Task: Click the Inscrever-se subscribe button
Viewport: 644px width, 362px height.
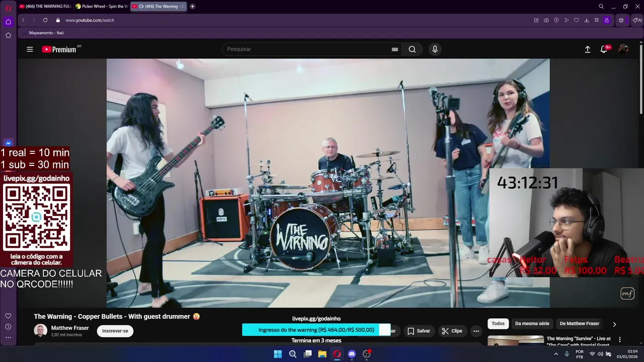Action: click(x=115, y=331)
